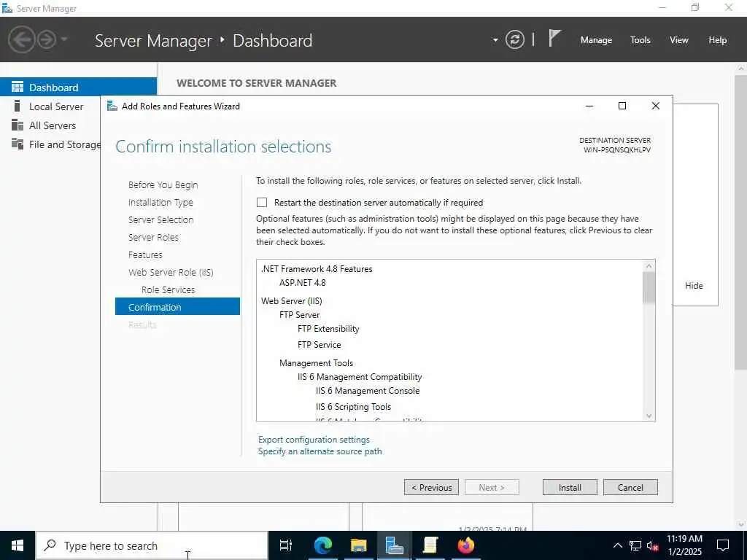747x560 pixels.
Task: Open File Explorer from taskbar
Action: (358, 545)
